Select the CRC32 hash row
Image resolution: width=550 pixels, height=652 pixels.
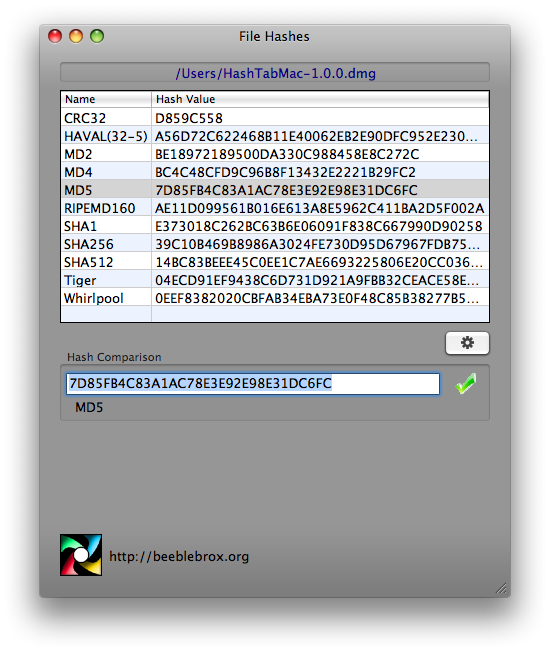[x=275, y=118]
